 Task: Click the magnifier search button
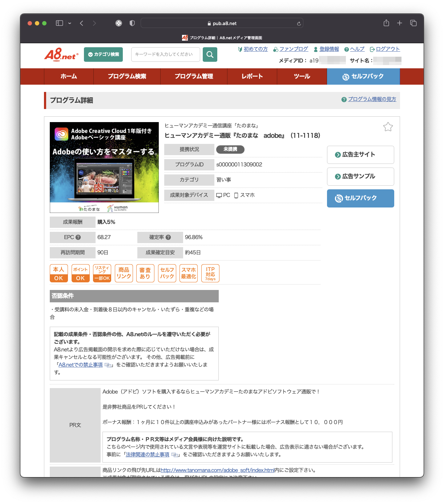tap(210, 55)
